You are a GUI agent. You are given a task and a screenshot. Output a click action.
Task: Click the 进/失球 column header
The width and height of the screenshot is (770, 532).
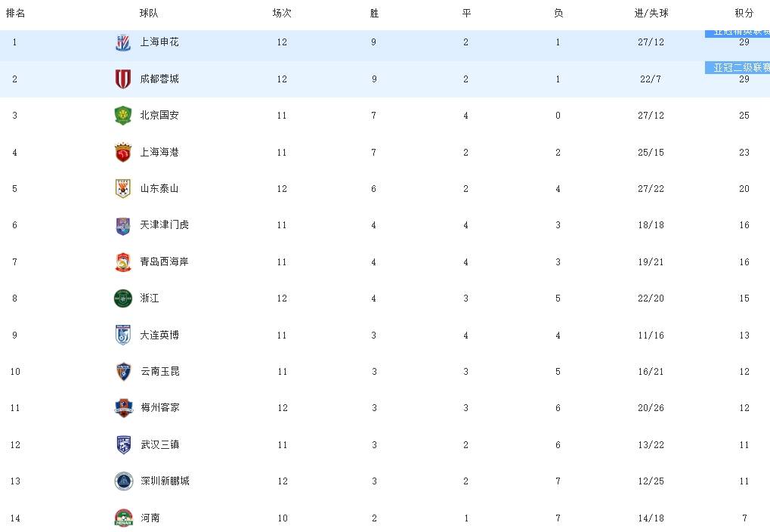click(651, 14)
